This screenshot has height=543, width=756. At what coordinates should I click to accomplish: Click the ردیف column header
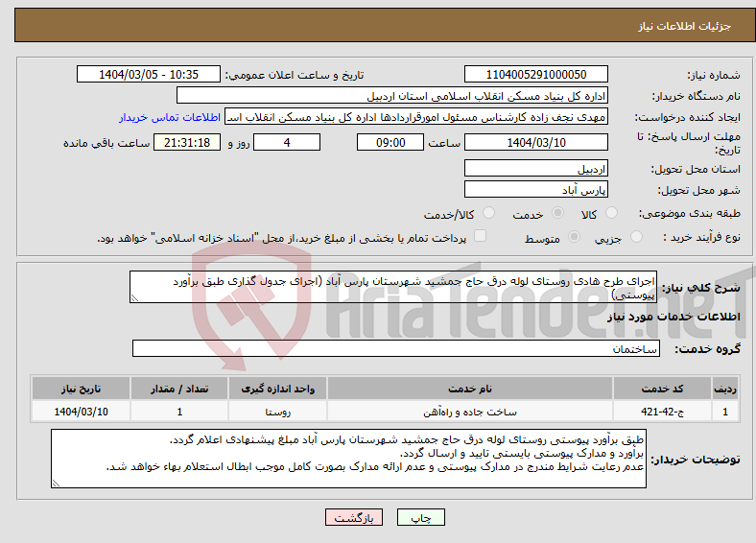coord(725,389)
